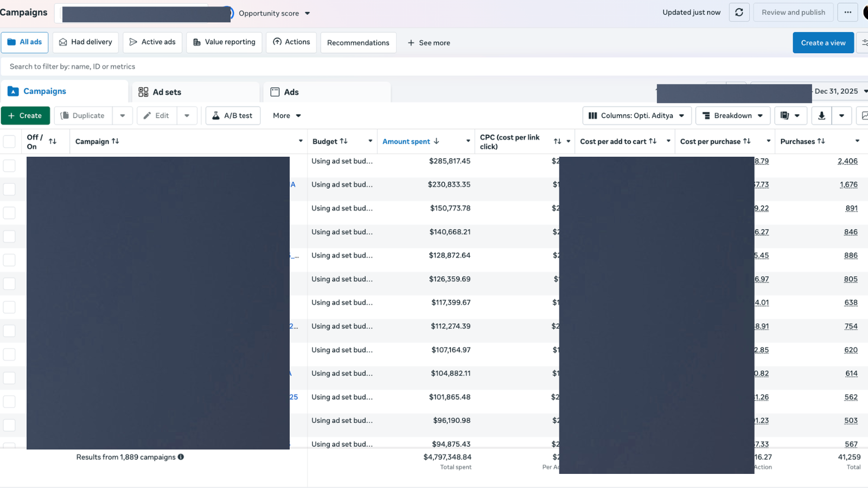Open the 1,676 purchases value
Image resolution: width=868 pixels, height=488 pixels.
click(x=848, y=185)
